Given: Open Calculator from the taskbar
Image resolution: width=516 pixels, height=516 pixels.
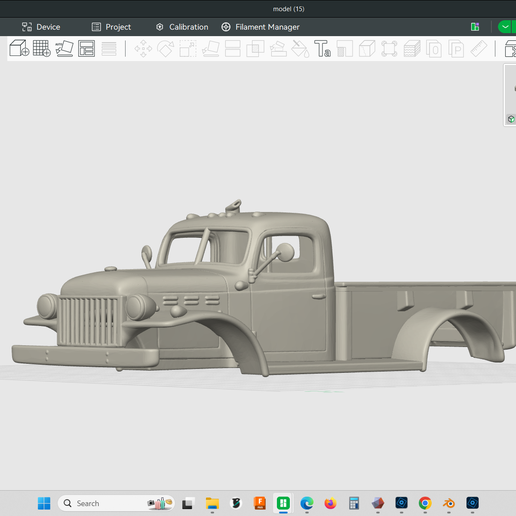Looking at the screenshot, I should coord(354,503).
